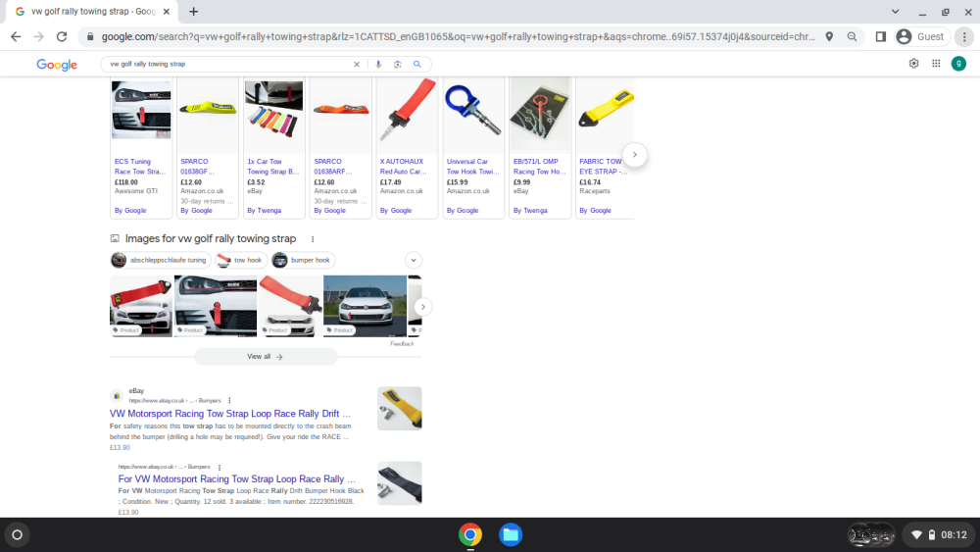Open SPARCO 01638ARF product listing

click(333, 167)
